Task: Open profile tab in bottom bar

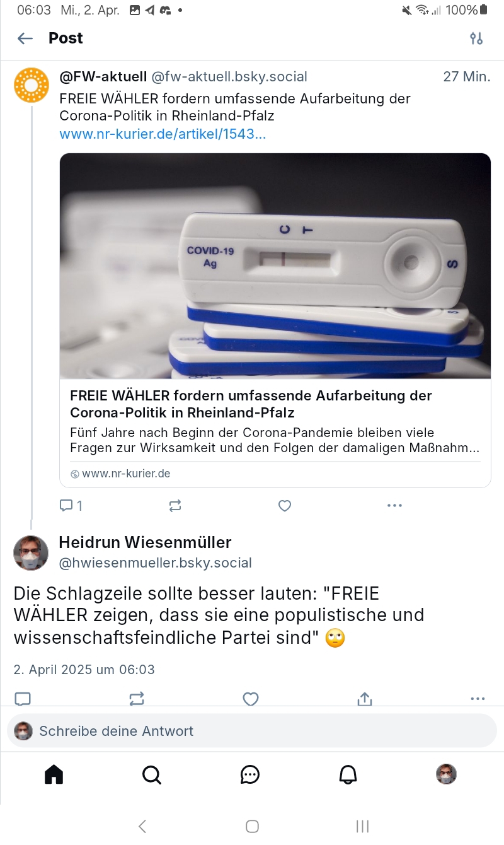Action: [x=446, y=774]
